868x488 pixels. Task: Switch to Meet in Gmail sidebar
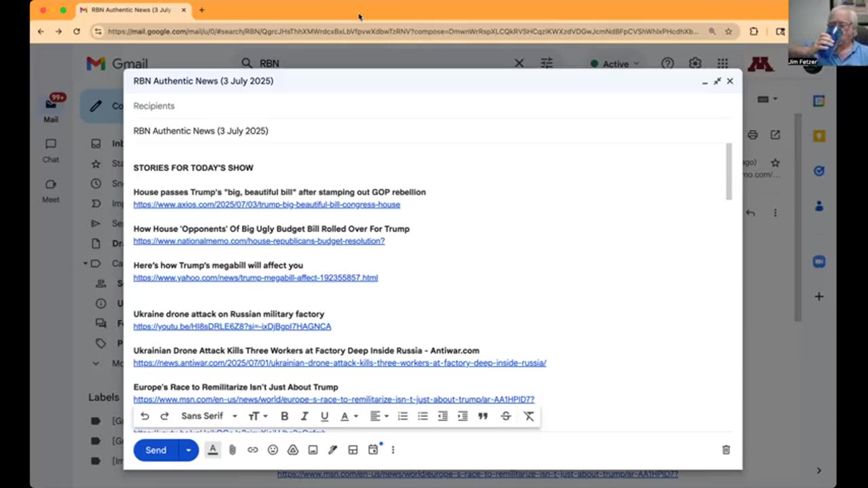tap(51, 190)
